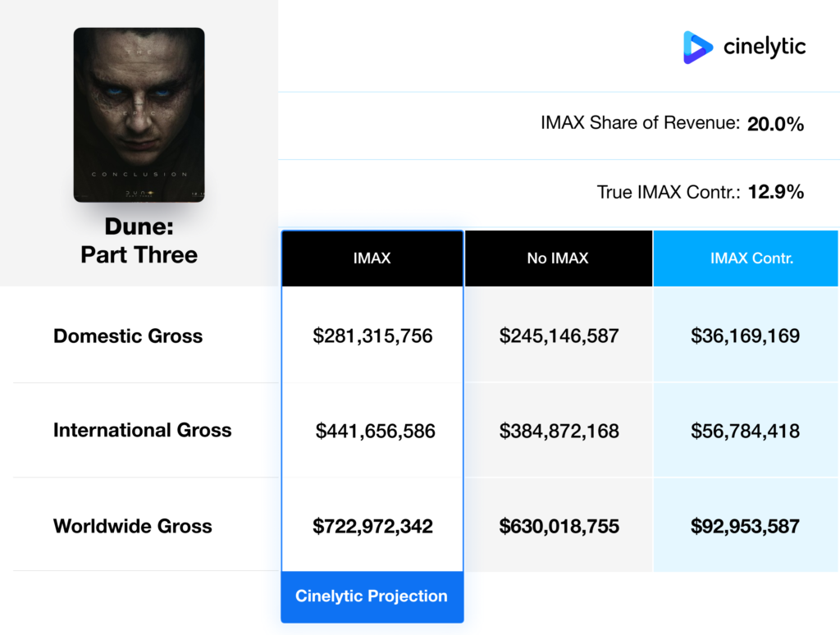
Task: Click the Cinelytic play-triangle logo icon
Action: coord(697,48)
